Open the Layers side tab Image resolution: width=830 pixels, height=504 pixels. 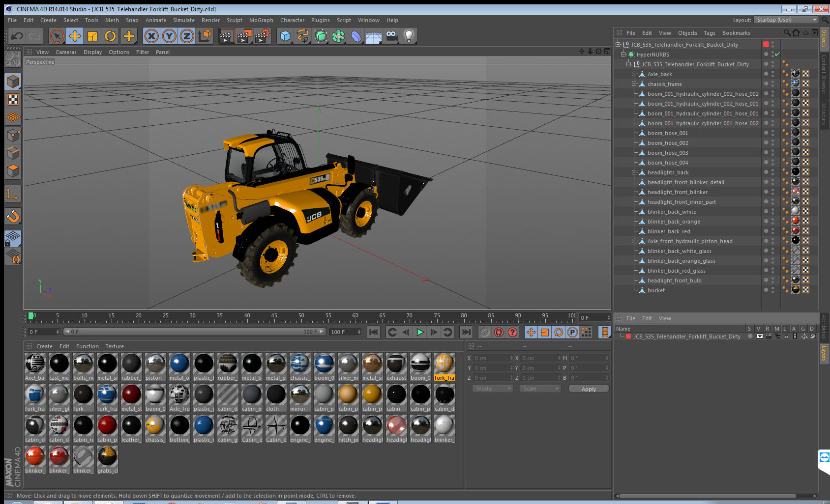point(824,353)
